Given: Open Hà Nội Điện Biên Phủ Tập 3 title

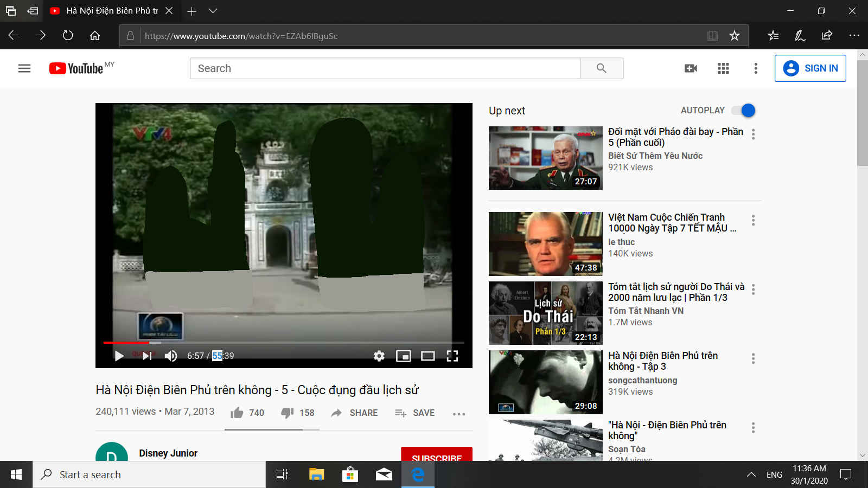Looking at the screenshot, I should click(x=663, y=361).
